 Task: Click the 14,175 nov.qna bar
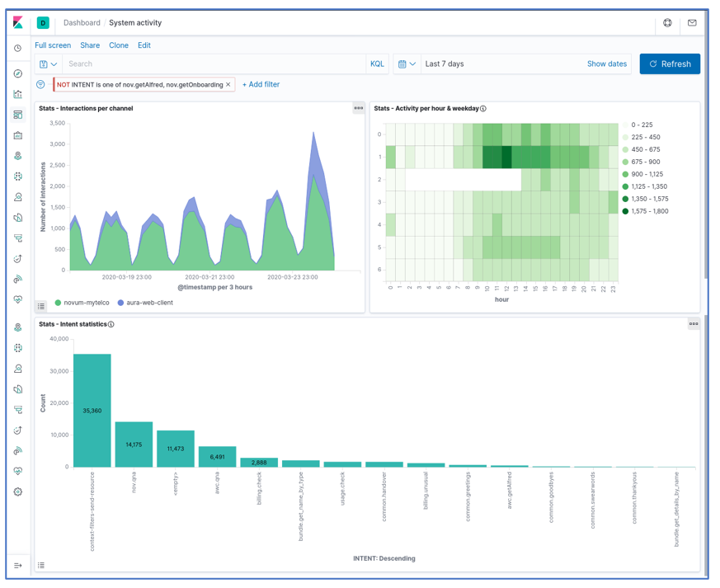point(134,445)
